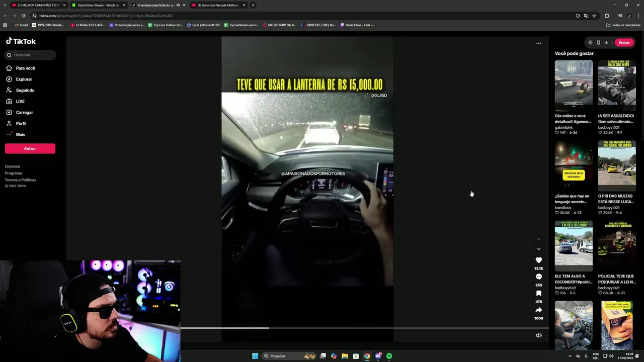
Task: Open the Carregar upload page
Action: point(20,113)
